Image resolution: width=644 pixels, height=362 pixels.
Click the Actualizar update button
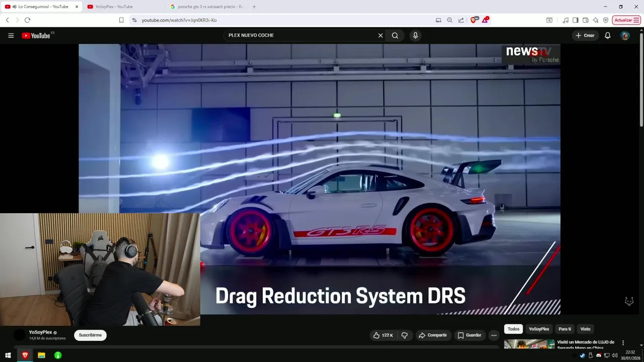pos(626,20)
